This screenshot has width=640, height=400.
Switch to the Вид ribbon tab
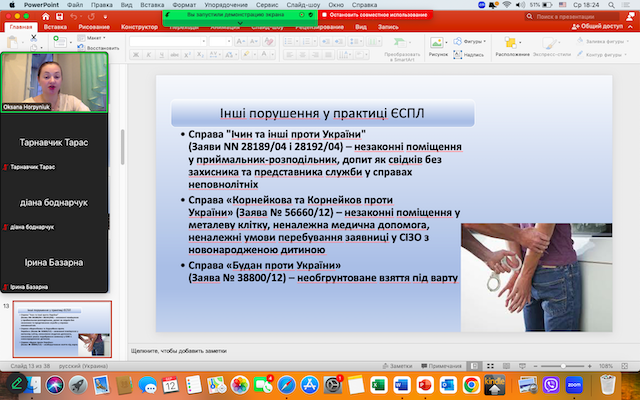click(361, 27)
